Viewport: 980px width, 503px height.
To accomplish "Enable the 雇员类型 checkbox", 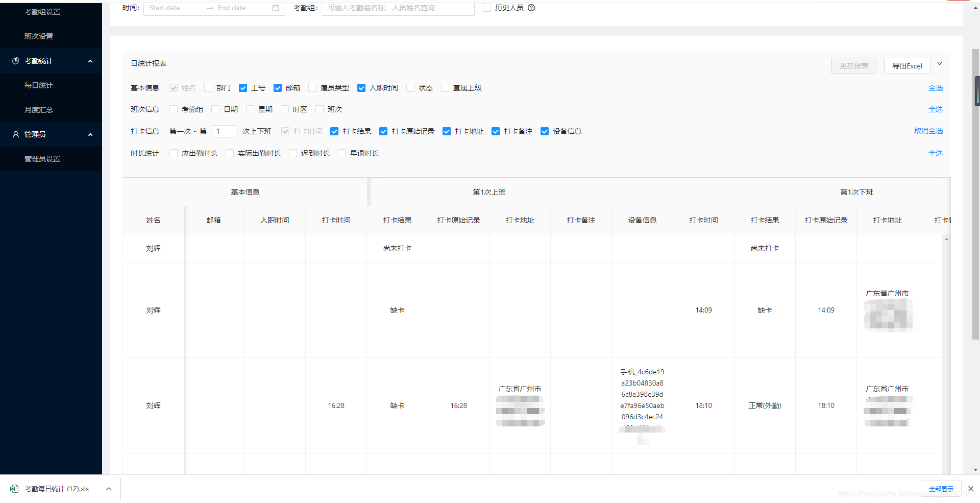I will (x=312, y=88).
